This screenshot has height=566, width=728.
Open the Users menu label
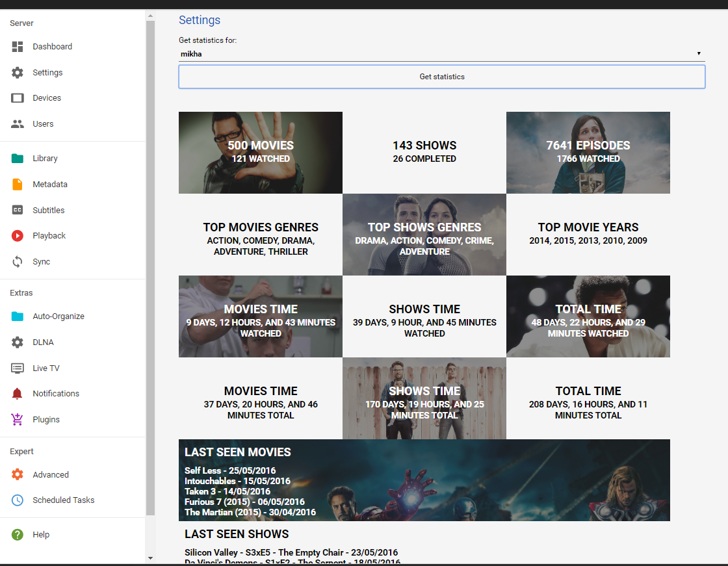[43, 124]
